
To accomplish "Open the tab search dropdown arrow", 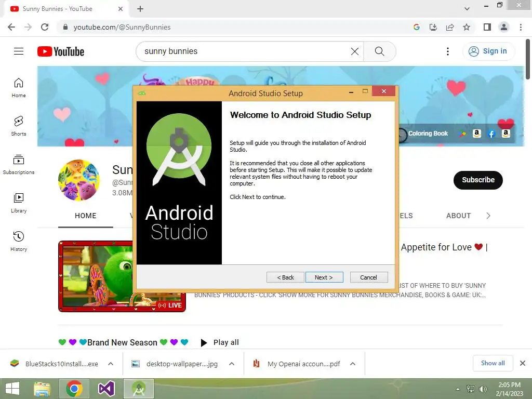I will 467,9.
